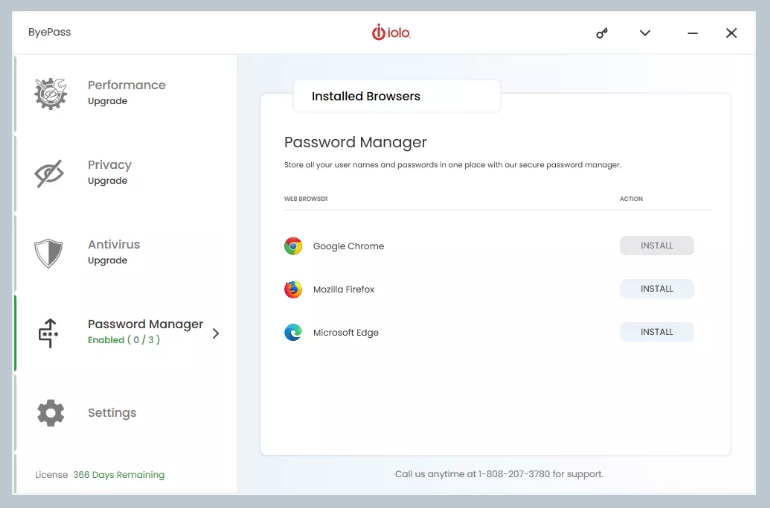The width and height of the screenshot is (770, 508).
Task: Select Password Manager in sidebar
Action: [126, 333]
